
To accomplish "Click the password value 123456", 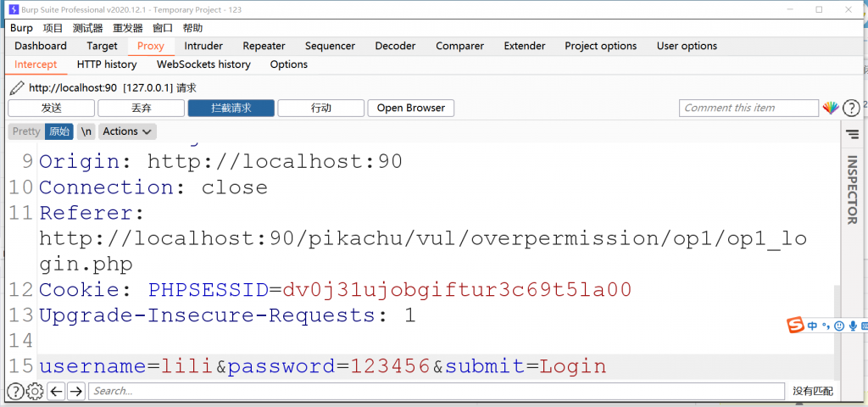I will point(390,366).
